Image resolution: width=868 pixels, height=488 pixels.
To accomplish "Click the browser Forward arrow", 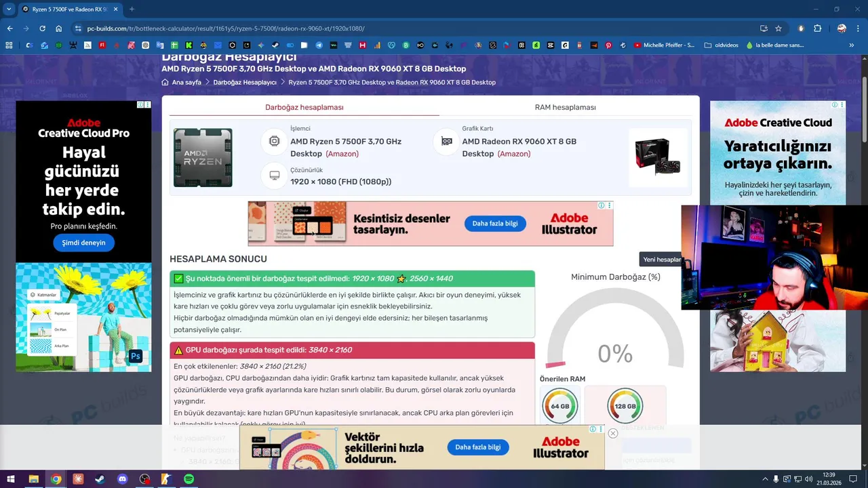I will tap(26, 28).
